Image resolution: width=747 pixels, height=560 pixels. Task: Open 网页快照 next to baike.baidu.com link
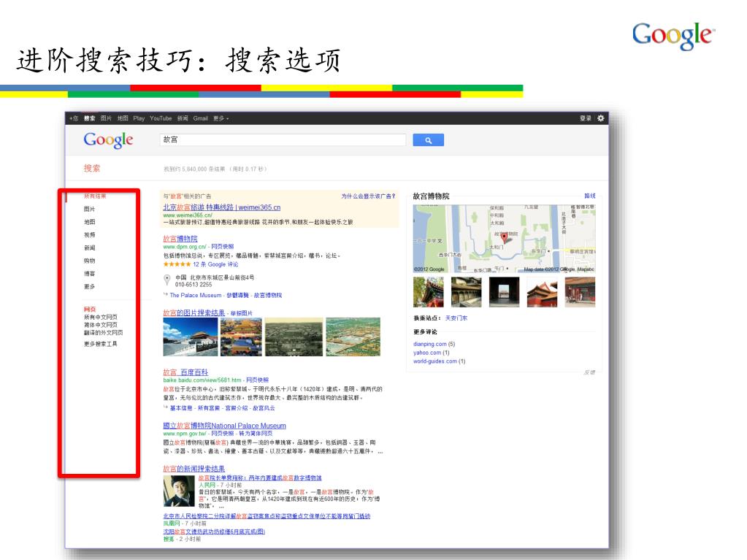click(x=257, y=380)
